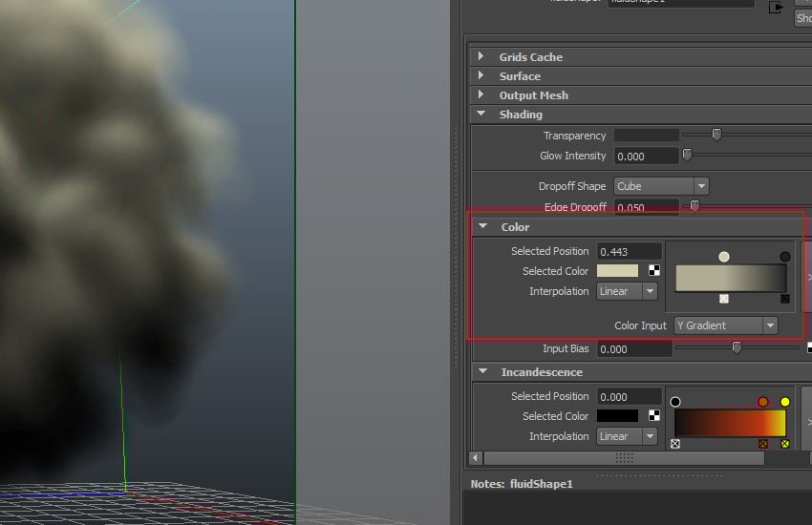
Task: Click Incandescence Selected Position field
Action: 629,397
